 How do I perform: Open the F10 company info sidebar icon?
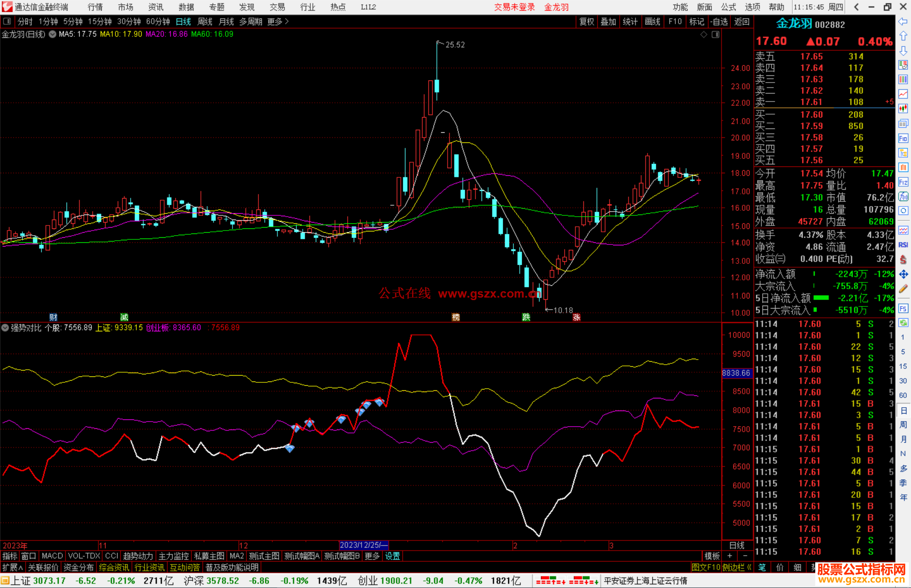click(x=903, y=138)
